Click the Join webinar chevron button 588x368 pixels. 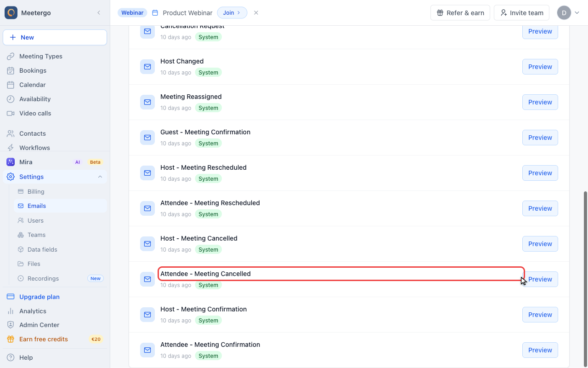click(232, 13)
